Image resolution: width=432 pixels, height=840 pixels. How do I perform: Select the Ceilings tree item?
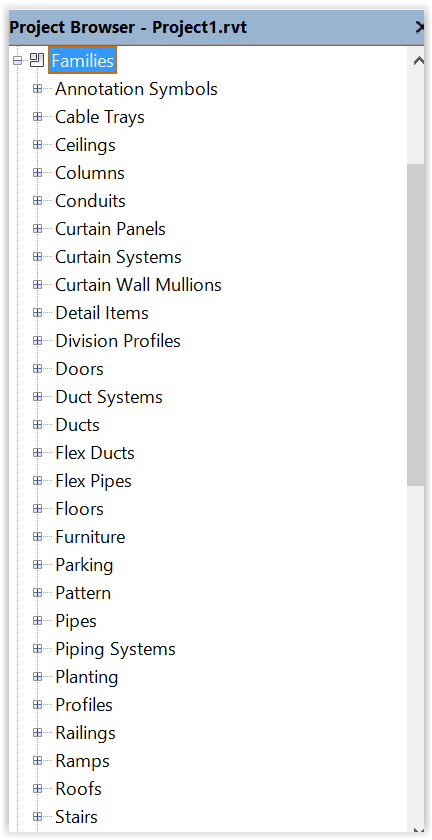click(85, 145)
